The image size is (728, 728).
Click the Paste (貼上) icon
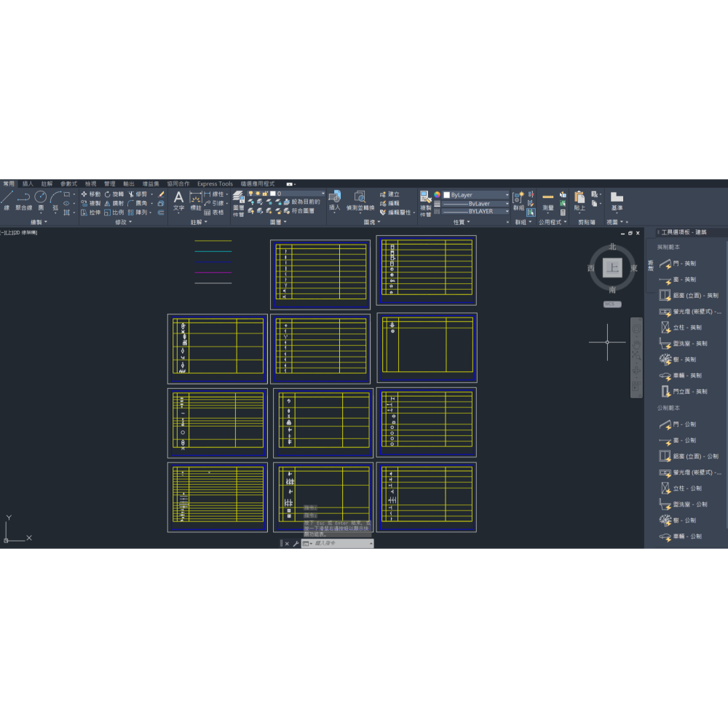(580, 197)
